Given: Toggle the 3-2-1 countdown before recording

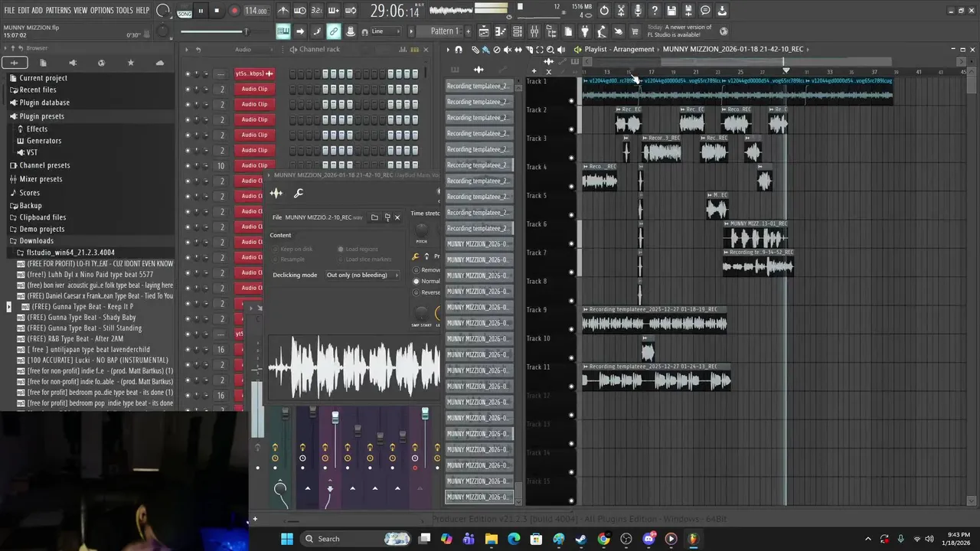Looking at the screenshot, I should (317, 11).
